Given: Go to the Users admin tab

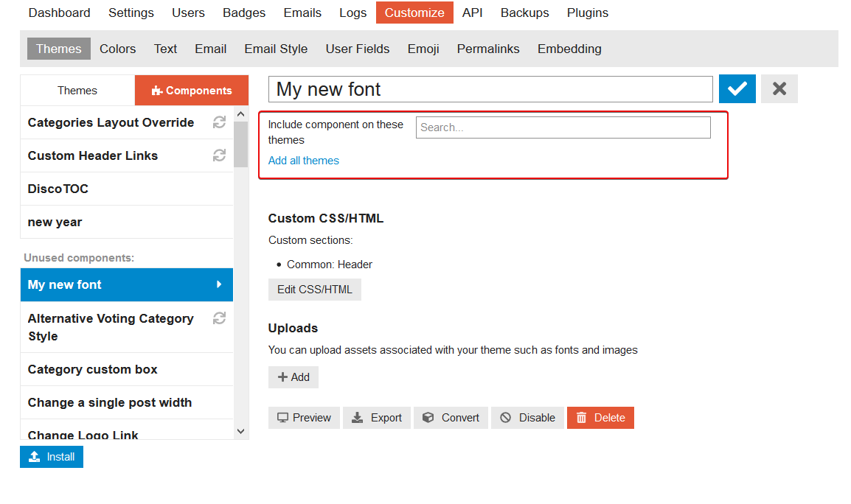Looking at the screenshot, I should coord(188,13).
